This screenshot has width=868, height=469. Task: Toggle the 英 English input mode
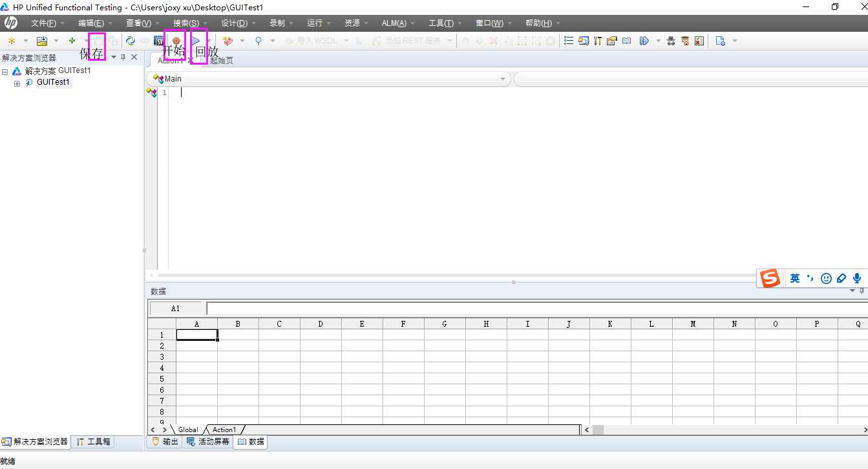(x=795, y=278)
